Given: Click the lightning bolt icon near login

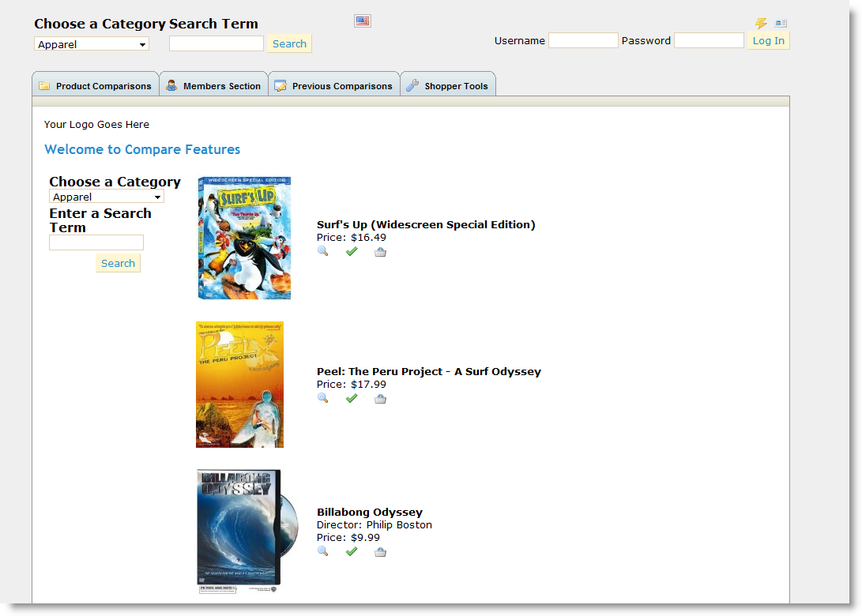Looking at the screenshot, I should (x=761, y=24).
